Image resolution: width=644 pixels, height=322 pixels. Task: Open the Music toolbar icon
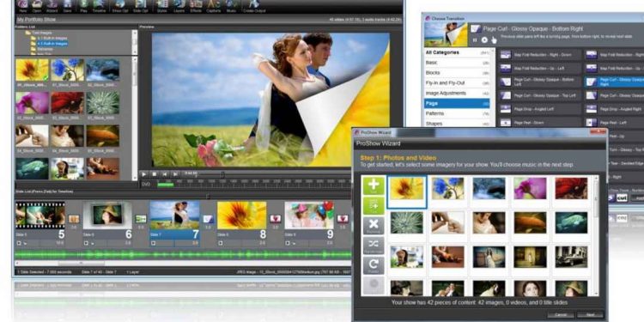pos(231,5)
